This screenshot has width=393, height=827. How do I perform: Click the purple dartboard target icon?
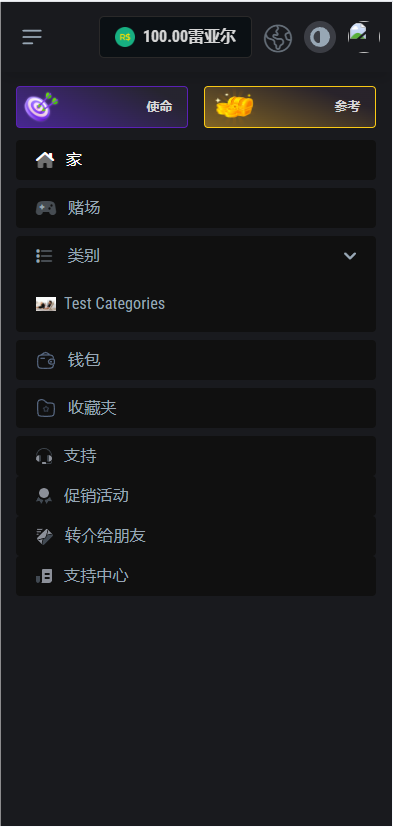click(x=41, y=106)
